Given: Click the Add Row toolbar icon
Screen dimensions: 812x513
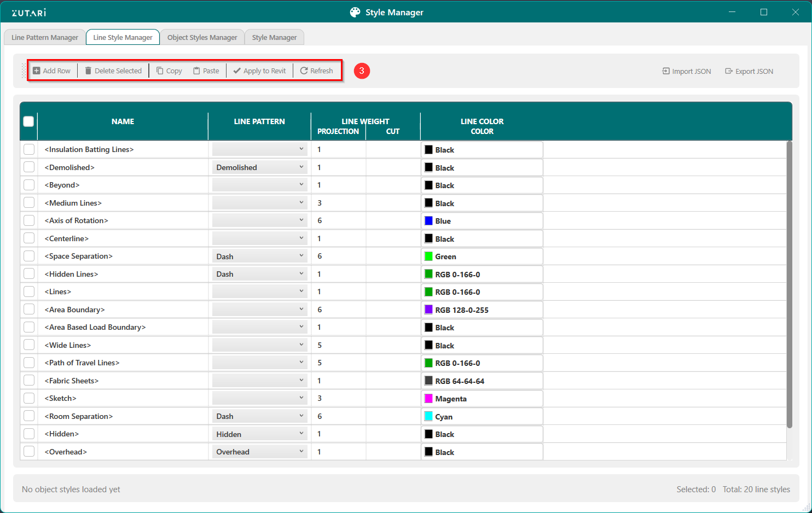Looking at the screenshot, I should [x=37, y=71].
